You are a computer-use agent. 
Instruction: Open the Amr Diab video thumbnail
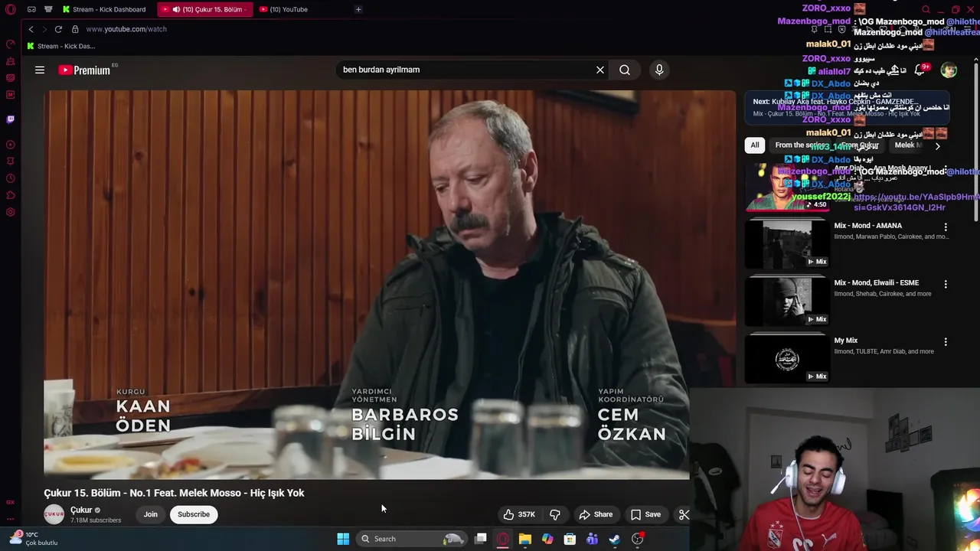[x=787, y=186]
